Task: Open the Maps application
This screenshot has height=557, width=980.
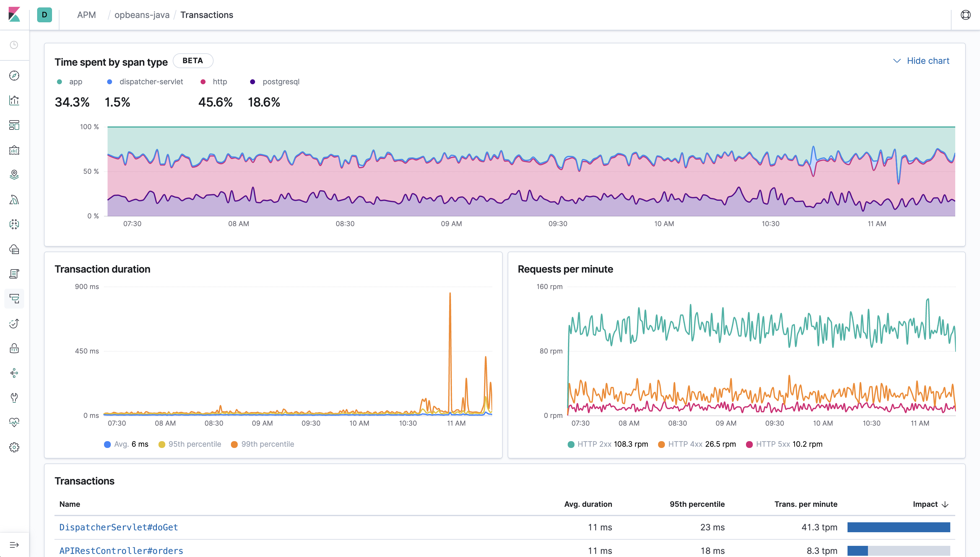Action: [x=14, y=175]
